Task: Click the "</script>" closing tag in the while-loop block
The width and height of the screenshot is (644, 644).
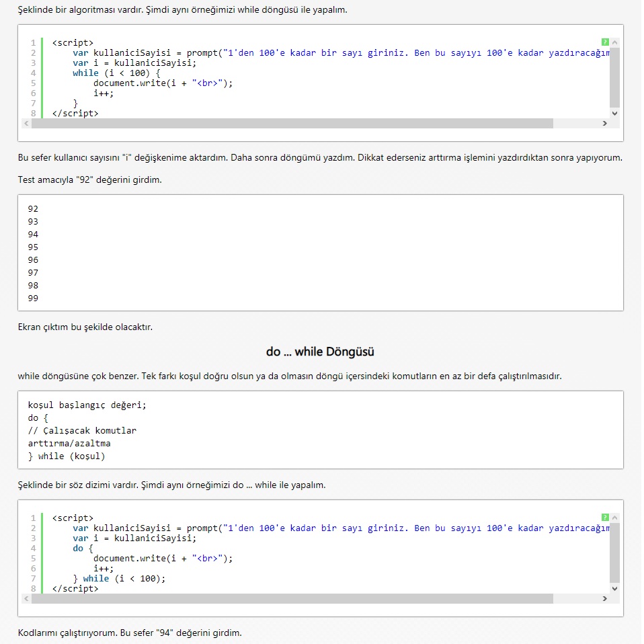Action: point(75,114)
